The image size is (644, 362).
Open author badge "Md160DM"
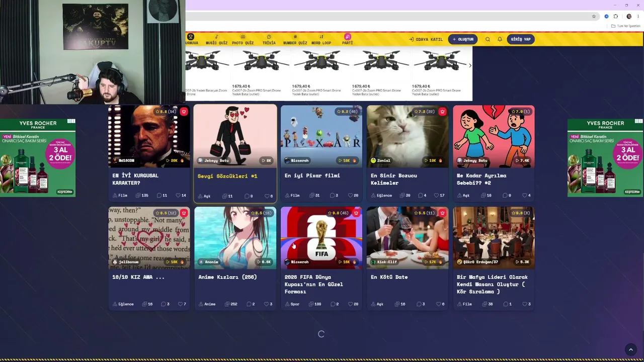tap(123, 161)
